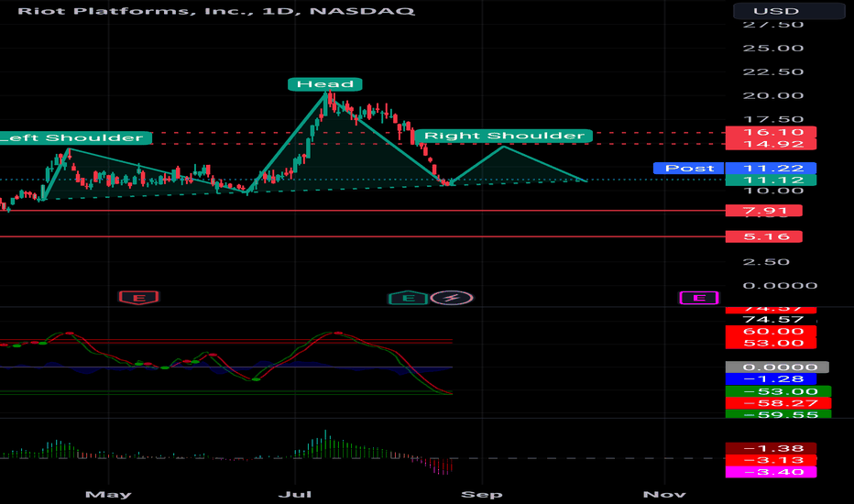Click the red -3.13 histogram value
Image resolution: width=854 pixels, height=504 pixels.
(771, 460)
